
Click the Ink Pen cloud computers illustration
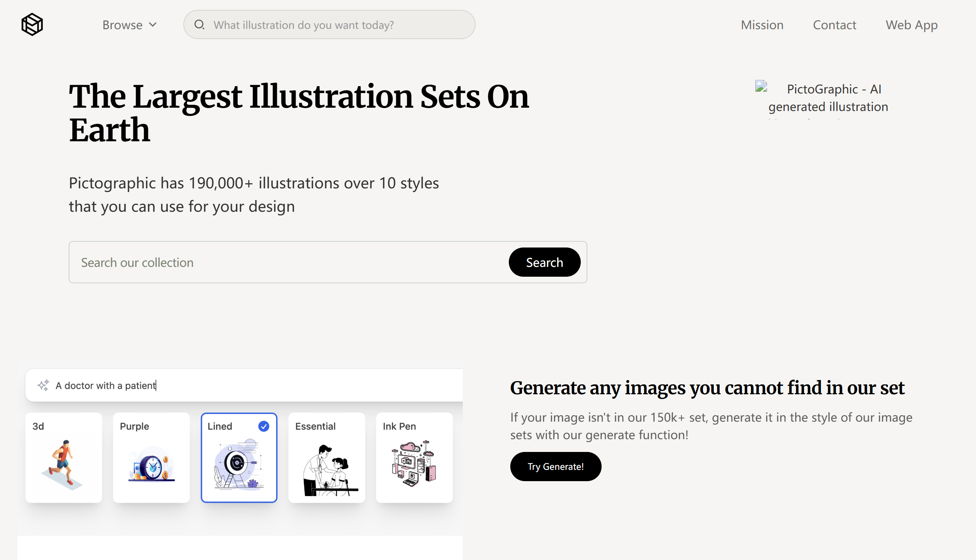414,464
